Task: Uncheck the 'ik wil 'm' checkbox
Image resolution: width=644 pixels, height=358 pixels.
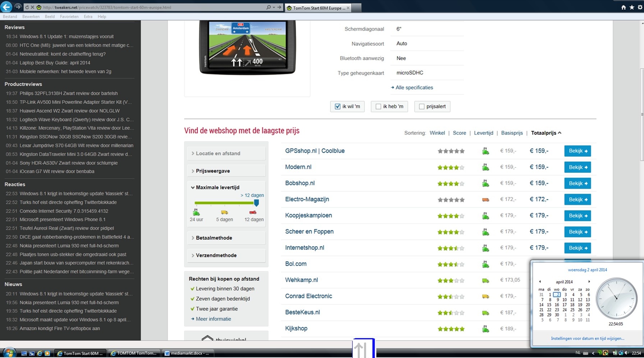Action: coord(337,106)
